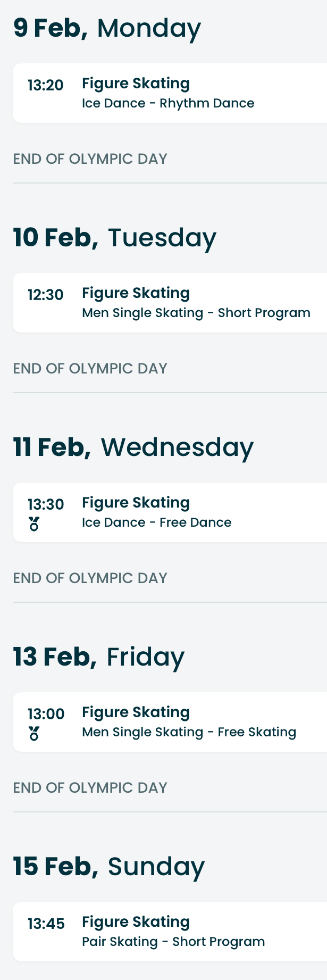This screenshot has height=980, width=327.
Task: Select the Ice Dance - Free Dance session
Action: 156,522
